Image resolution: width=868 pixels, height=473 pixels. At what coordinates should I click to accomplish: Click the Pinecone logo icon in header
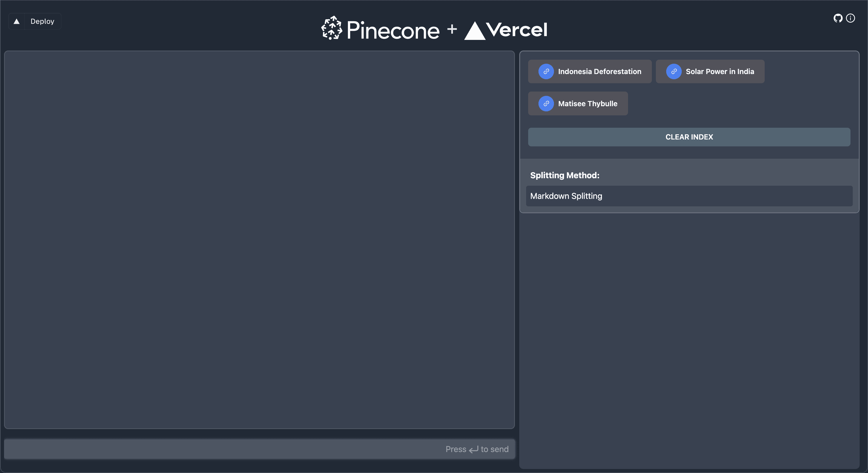click(x=332, y=28)
